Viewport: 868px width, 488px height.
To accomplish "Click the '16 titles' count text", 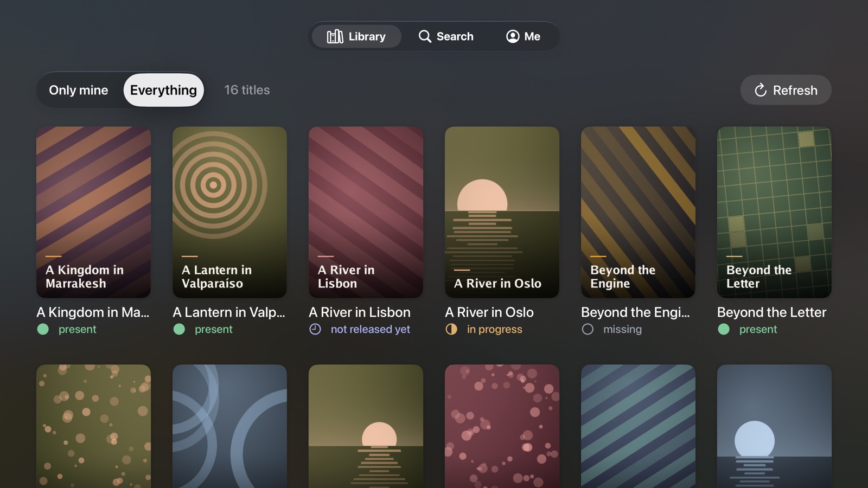I will 247,90.
